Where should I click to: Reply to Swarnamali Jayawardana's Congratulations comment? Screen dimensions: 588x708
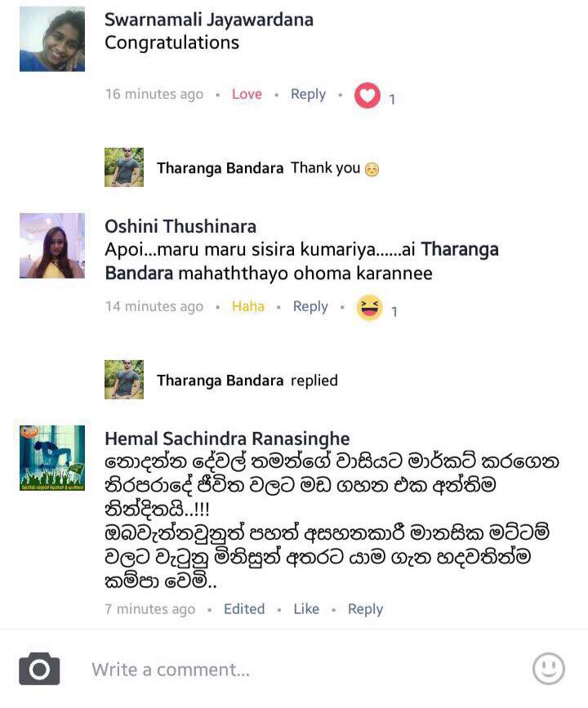pos(308,94)
